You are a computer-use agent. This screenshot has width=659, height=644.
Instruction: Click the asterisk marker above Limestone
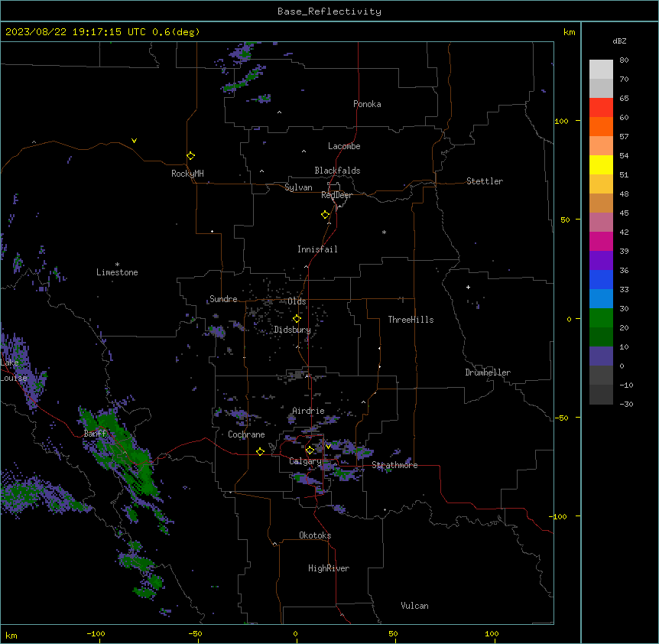pyautogui.click(x=117, y=265)
